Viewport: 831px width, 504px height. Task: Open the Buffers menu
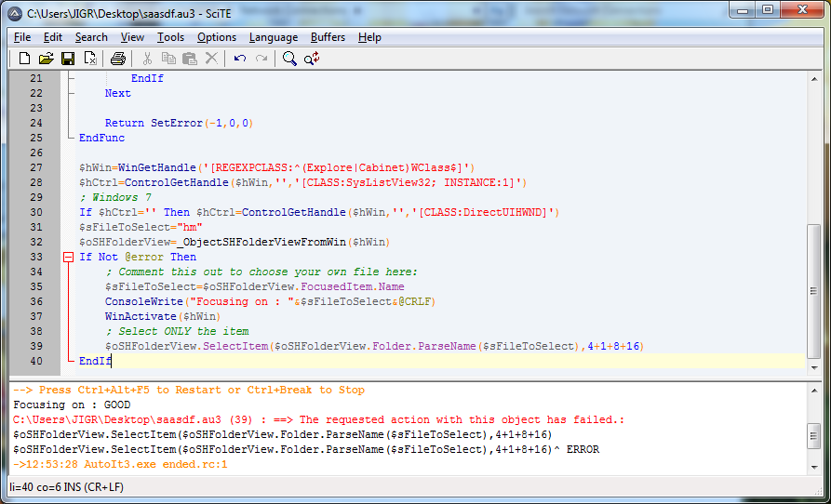(328, 37)
